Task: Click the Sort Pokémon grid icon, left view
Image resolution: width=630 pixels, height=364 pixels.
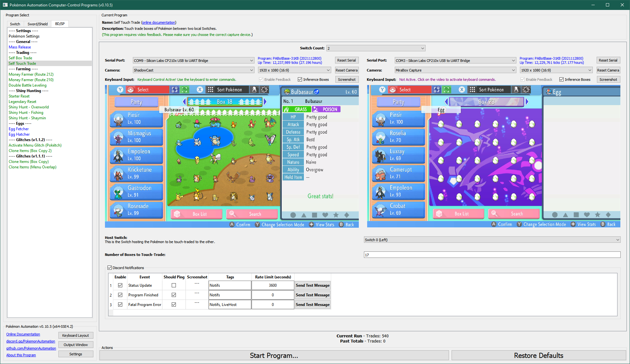Action: (x=211, y=90)
